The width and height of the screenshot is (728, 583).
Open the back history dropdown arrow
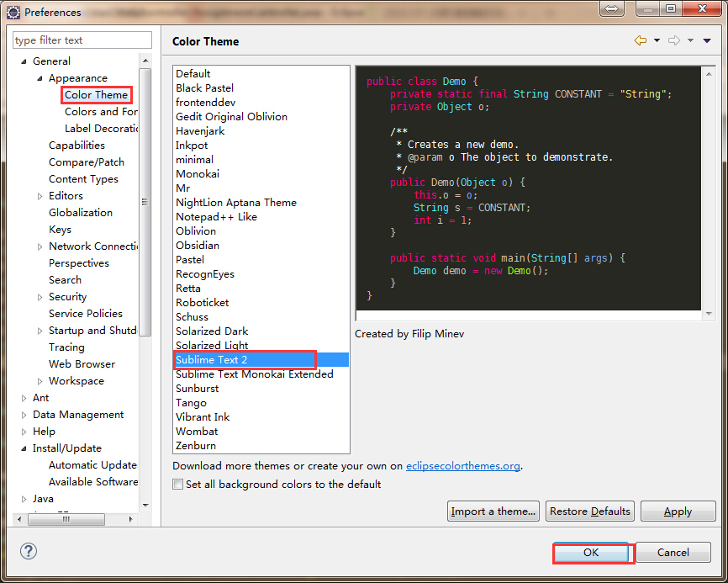[657, 40]
